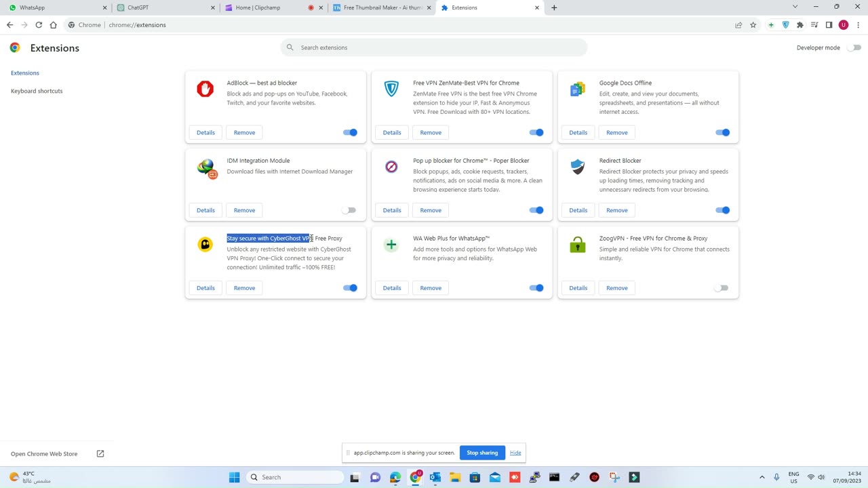The width and height of the screenshot is (868, 488).
Task: Disable the AdBlock extension toggle
Action: [x=350, y=132]
